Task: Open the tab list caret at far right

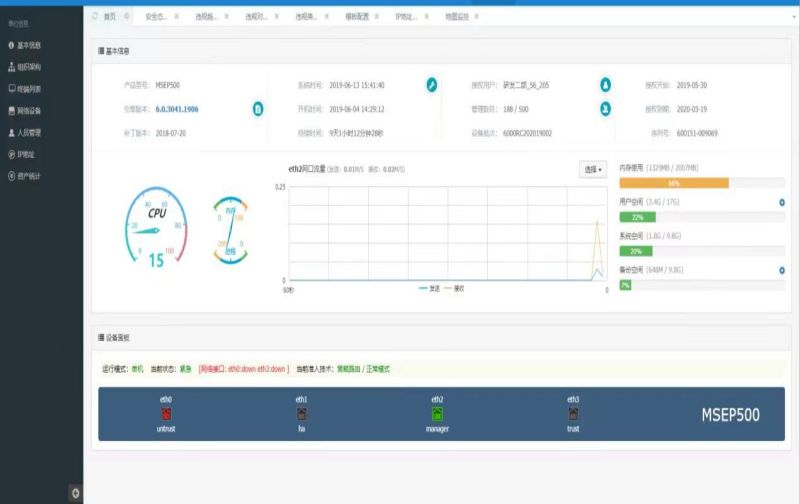Action: (x=794, y=16)
